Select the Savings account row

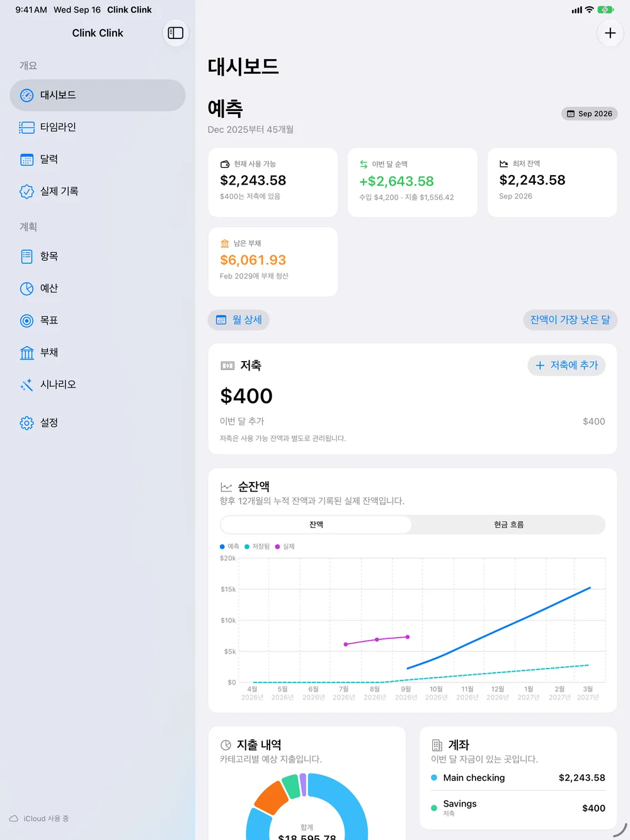pyautogui.click(x=518, y=808)
